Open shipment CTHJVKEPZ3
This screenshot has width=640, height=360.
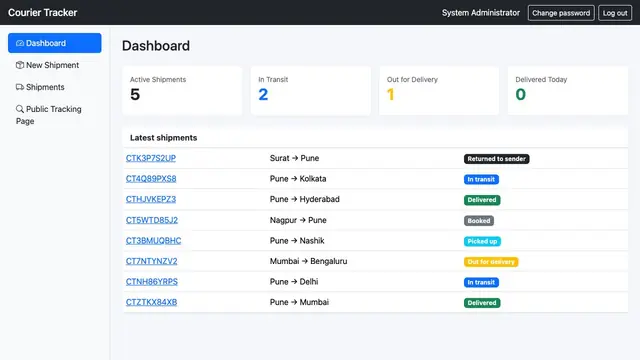[151, 199]
